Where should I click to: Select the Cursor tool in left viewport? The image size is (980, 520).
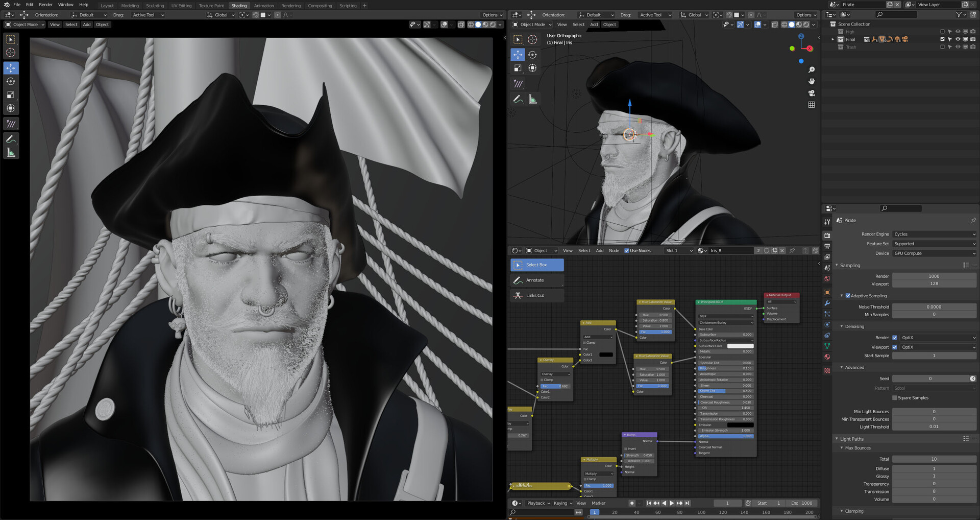click(11, 53)
